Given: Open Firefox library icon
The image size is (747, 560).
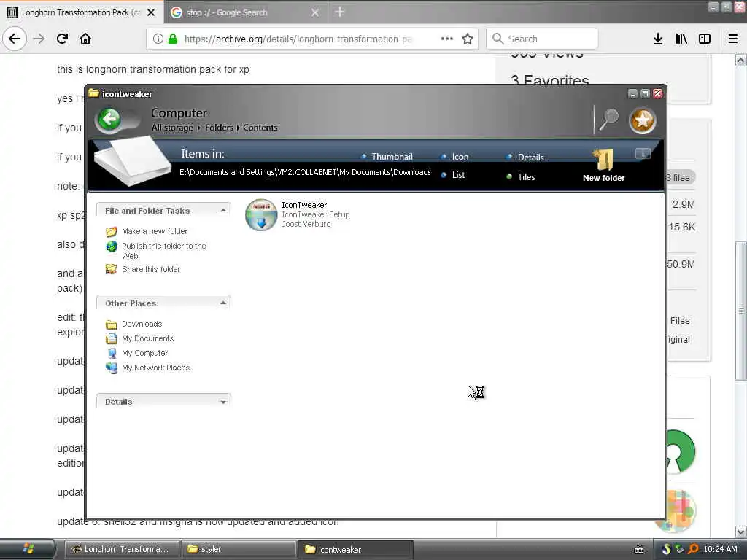Looking at the screenshot, I should 681,39.
